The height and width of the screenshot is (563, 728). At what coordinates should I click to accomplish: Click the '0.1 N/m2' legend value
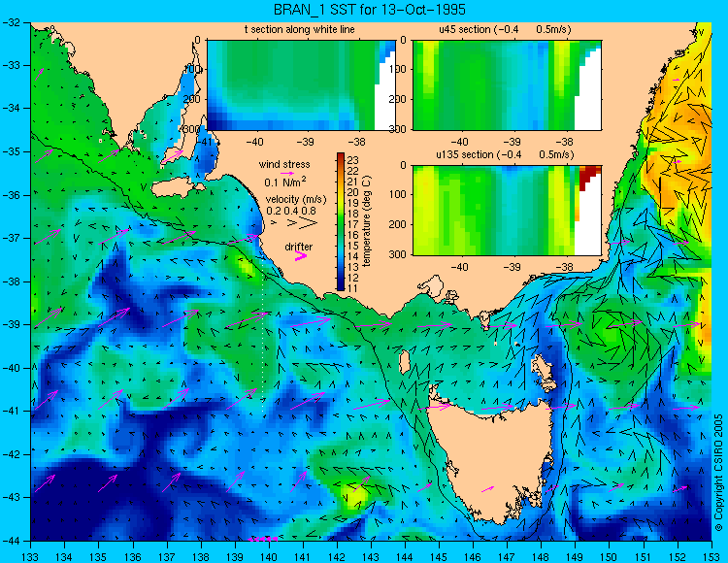285,182
